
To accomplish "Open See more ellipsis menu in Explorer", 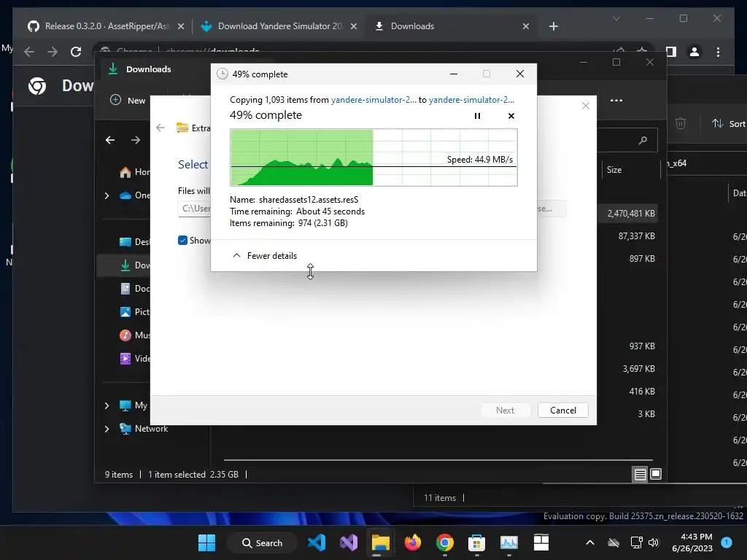I will [616, 100].
